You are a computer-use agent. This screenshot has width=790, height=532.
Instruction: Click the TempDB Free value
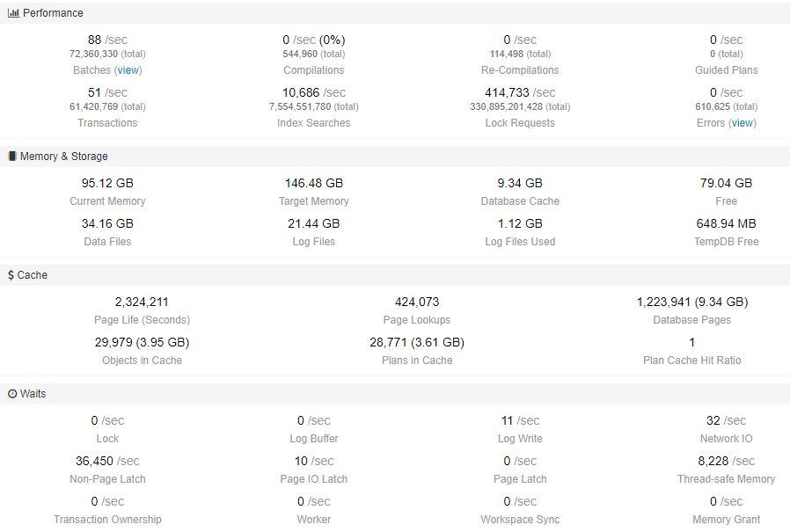[726, 223]
